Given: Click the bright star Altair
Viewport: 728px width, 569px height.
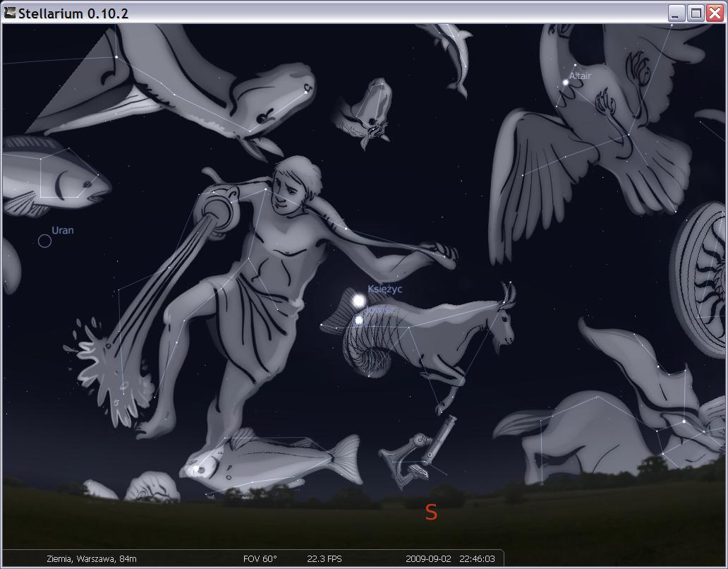Looking at the screenshot, I should (x=566, y=83).
